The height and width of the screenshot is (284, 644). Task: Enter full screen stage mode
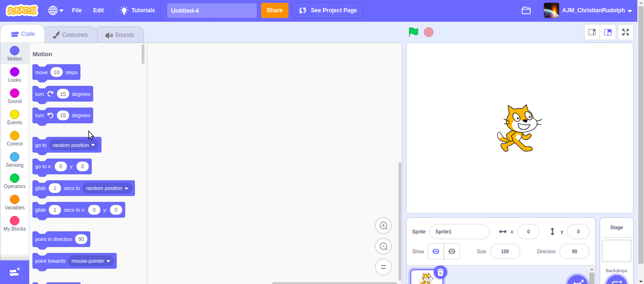(x=626, y=32)
